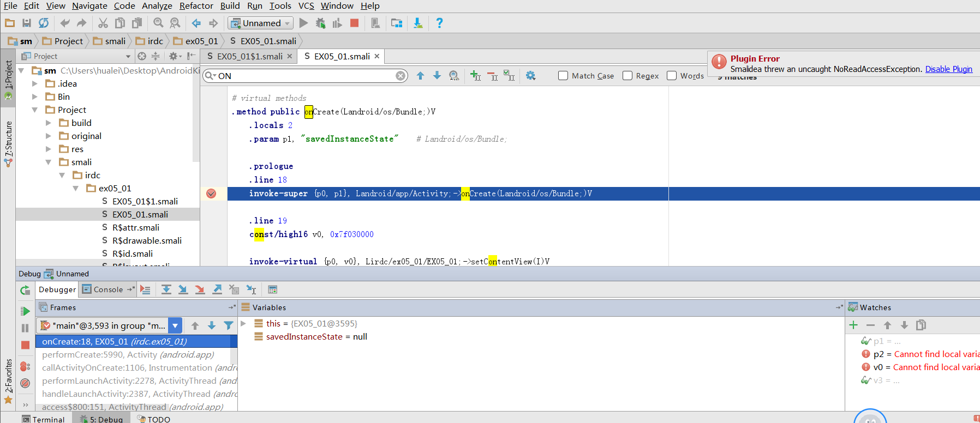Click the Step Into debugger icon

[x=183, y=289]
